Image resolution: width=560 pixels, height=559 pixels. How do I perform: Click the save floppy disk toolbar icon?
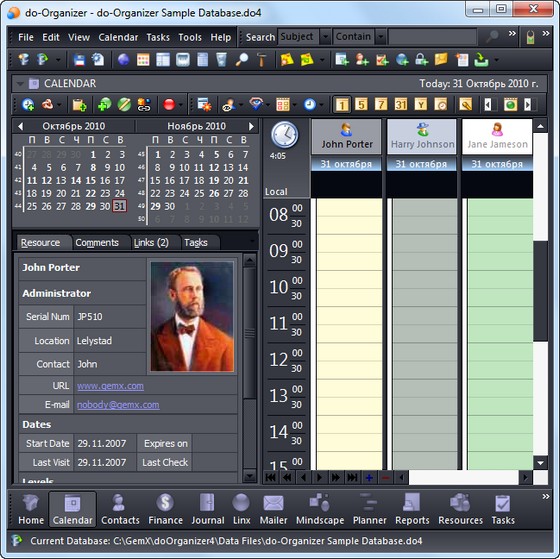[79, 60]
